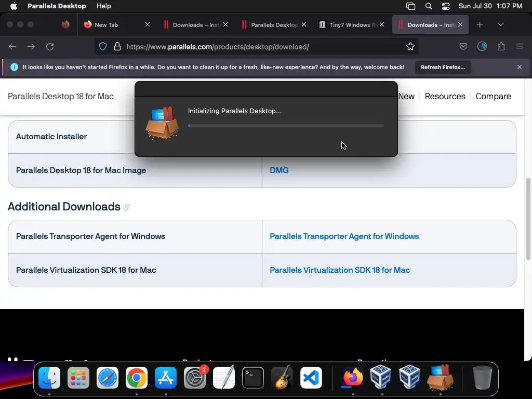Screen dimensions: 532x399
Task: Close the New Tab tab
Action: point(147,25)
